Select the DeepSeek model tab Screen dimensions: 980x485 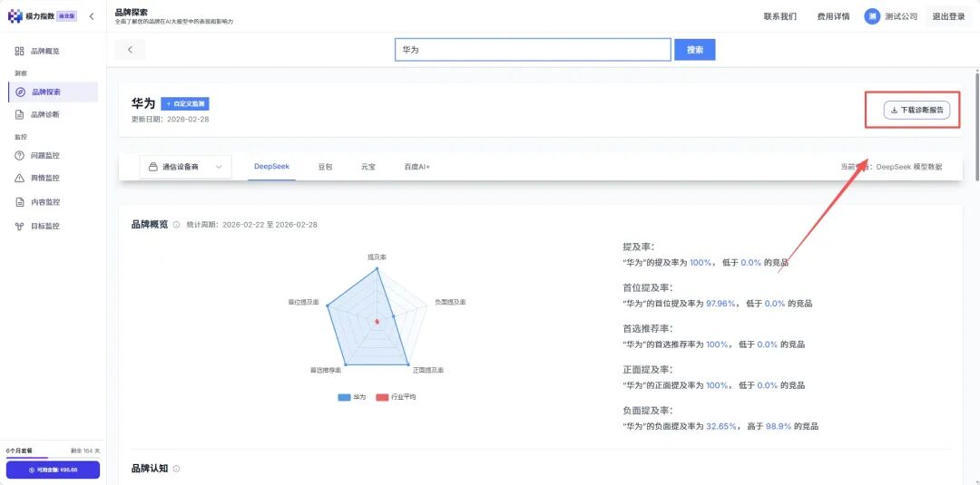[x=272, y=167]
